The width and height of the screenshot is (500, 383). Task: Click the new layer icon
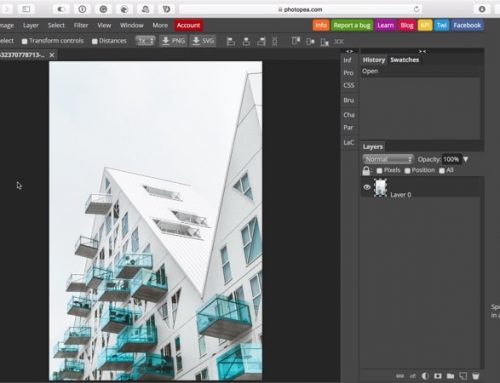tap(463, 376)
